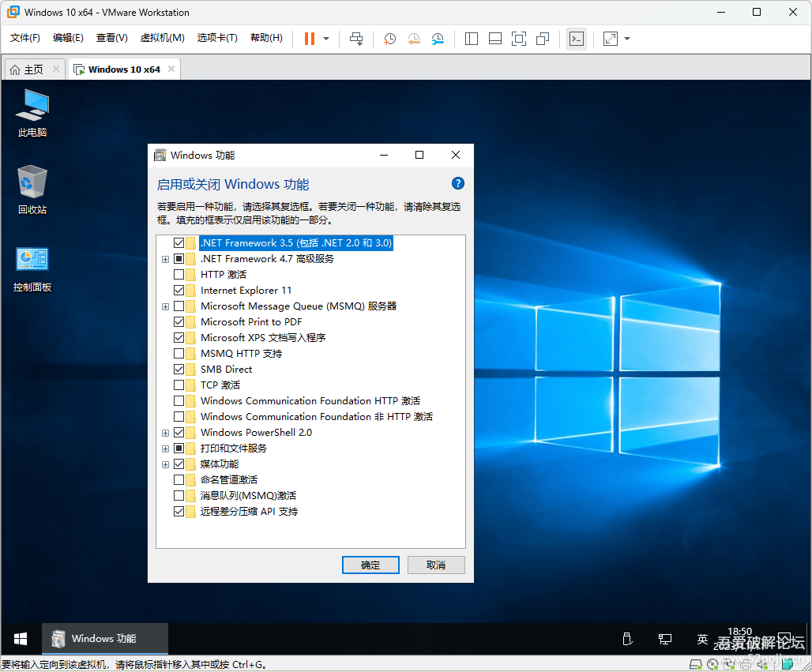This screenshot has height=672, width=812.
Task: Open the dropdown arrow beside the pause button
Action: [x=326, y=39]
